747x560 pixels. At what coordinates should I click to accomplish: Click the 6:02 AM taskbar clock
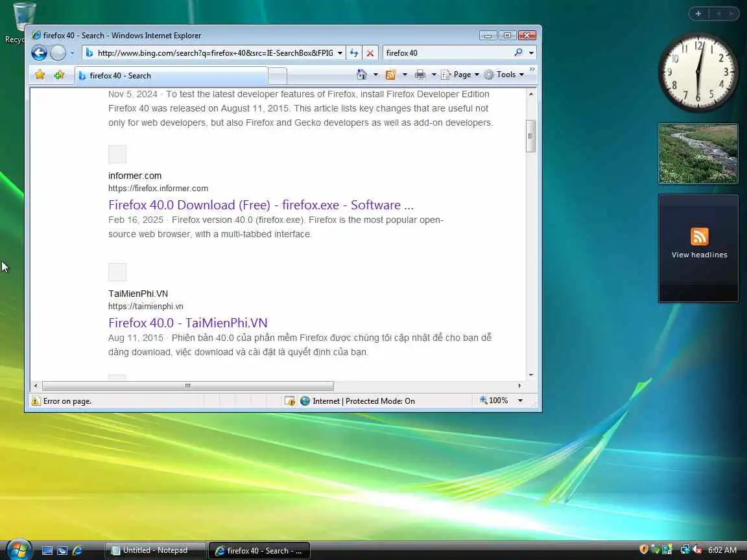[x=722, y=550]
